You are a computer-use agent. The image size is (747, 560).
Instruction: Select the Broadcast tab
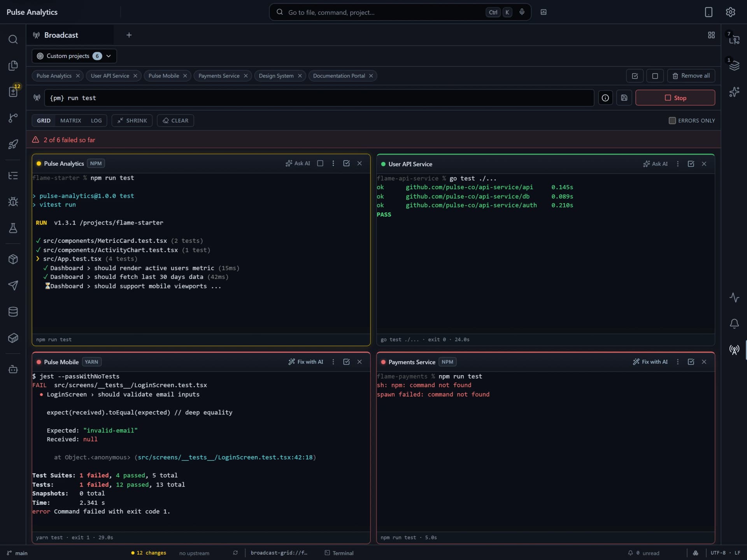pyautogui.click(x=70, y=35)
